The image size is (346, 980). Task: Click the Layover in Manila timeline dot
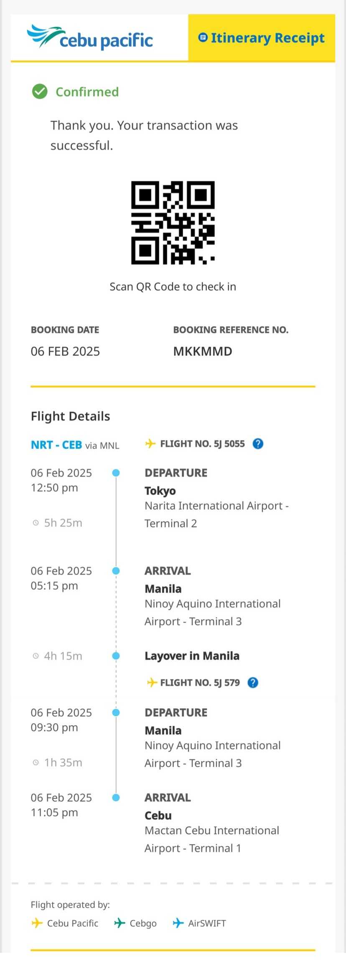[x=116, y=656]
